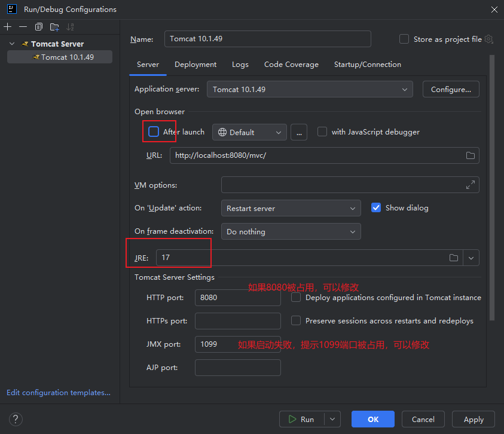The width and height of the screenshot is (504, 434).
Task: Open the JRE dropdown arrow
Action: 471,258
